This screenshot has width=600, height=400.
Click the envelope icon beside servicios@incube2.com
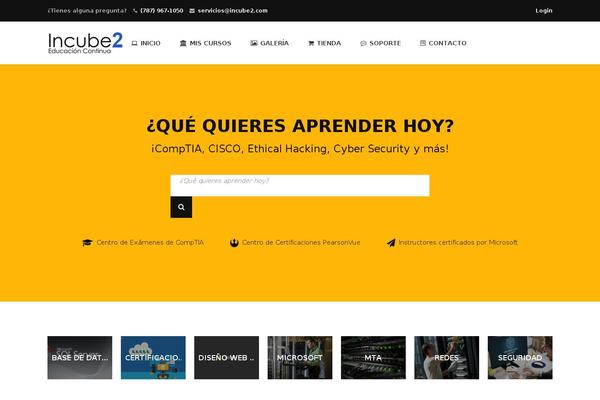(192, 11)
